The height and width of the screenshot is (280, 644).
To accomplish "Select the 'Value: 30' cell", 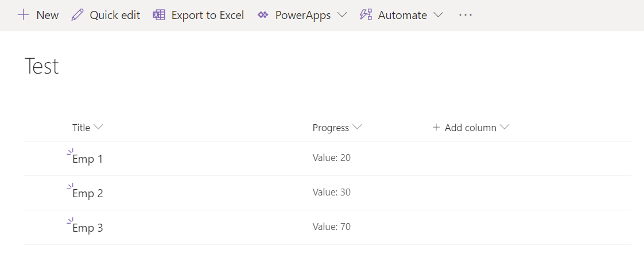I will coord(331,192).
